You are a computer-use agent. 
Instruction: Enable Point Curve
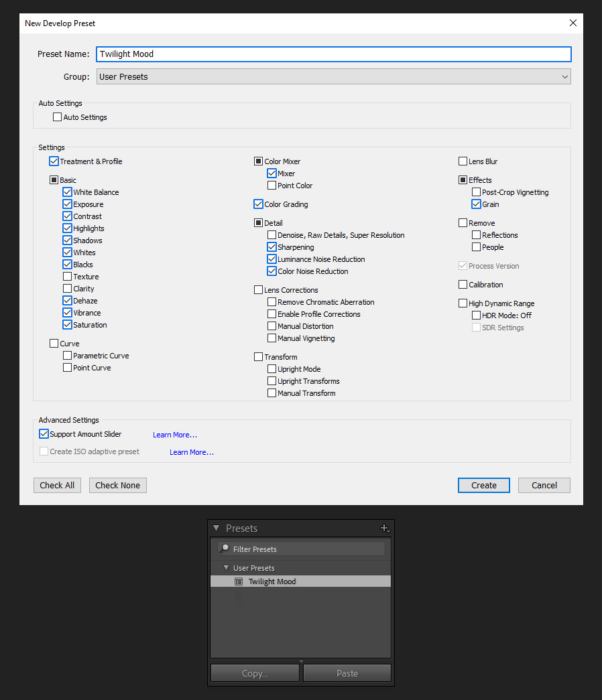tap(68, 367)
